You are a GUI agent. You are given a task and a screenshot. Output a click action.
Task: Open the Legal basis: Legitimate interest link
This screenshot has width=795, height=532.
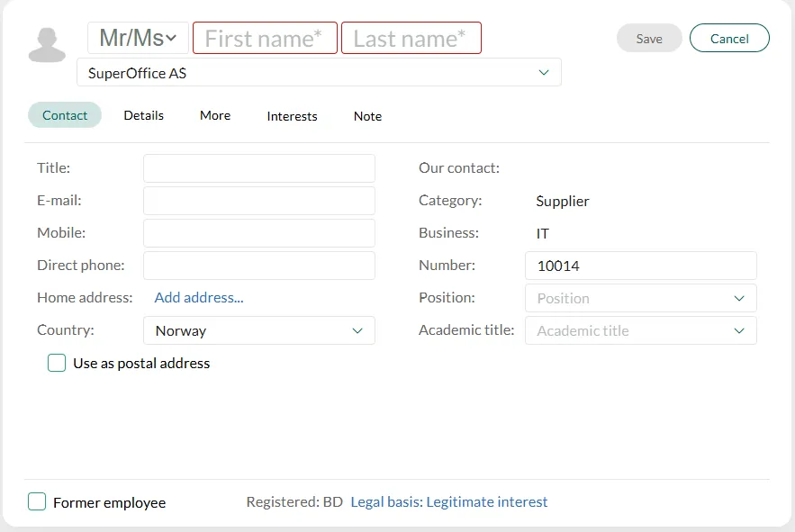pos(448,502)
